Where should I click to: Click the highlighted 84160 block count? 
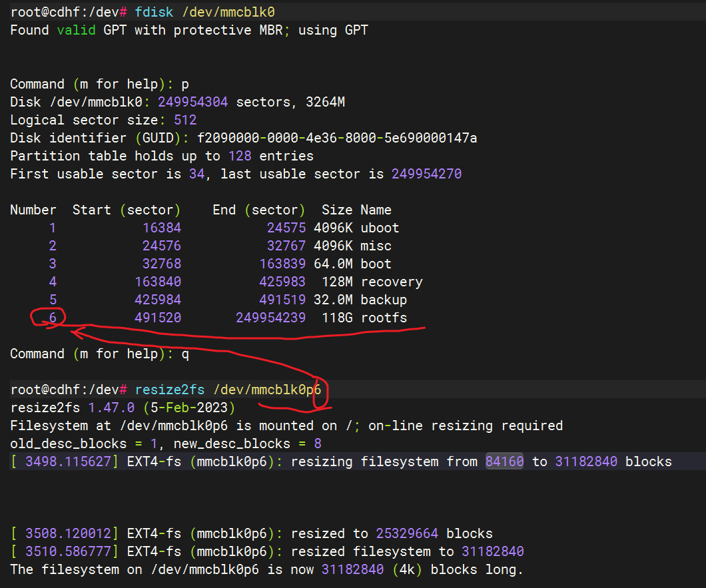click(505, 461)
